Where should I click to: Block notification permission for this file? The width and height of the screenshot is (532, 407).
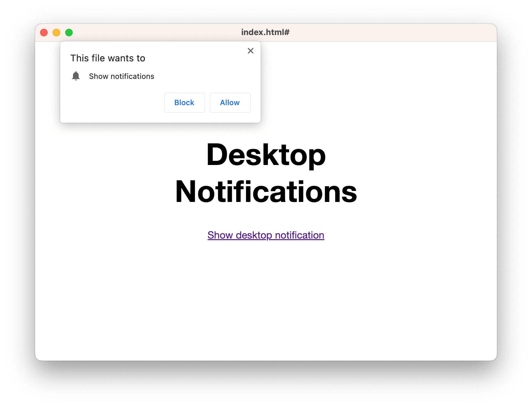click(x=184, y=102)
